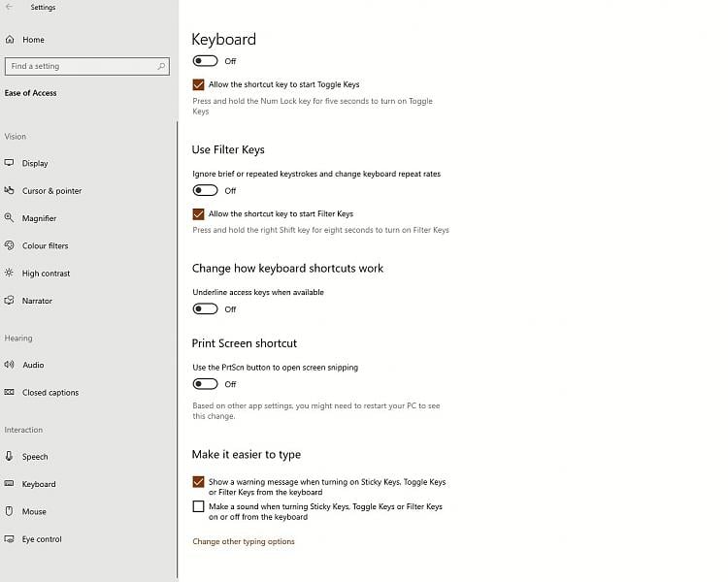Click the back arrow icon beside Settings
Viewport: 728px width, 582px height.
[9, 7]
